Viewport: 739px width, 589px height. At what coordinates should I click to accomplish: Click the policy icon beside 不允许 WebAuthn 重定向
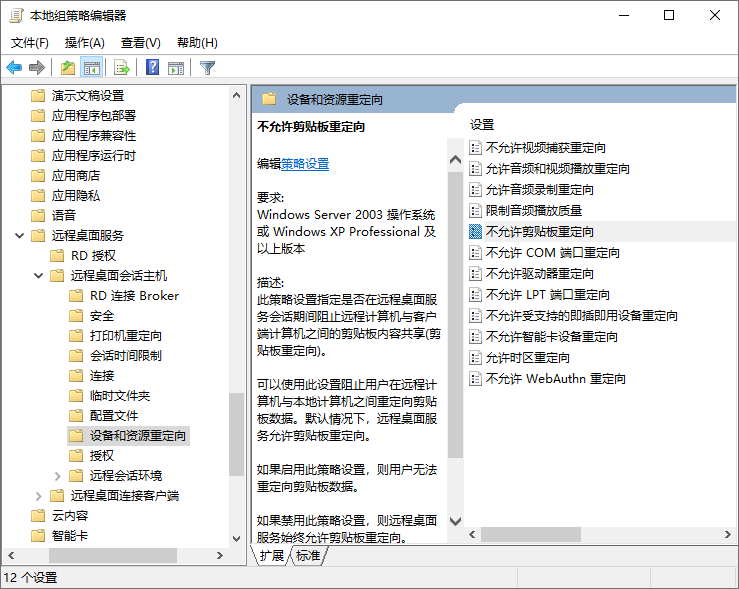(475, 379)
